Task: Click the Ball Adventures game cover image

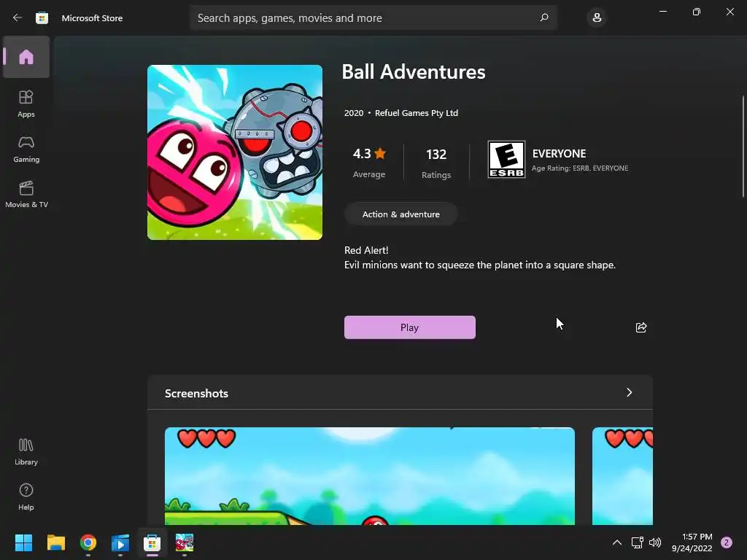Action: click(x=235, y=152)
